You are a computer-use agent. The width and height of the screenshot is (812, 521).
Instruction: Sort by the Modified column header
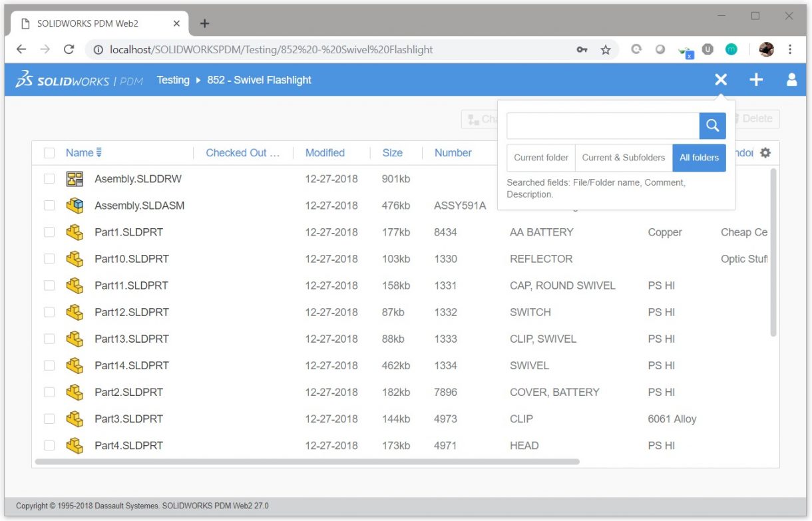pos(325,152)
